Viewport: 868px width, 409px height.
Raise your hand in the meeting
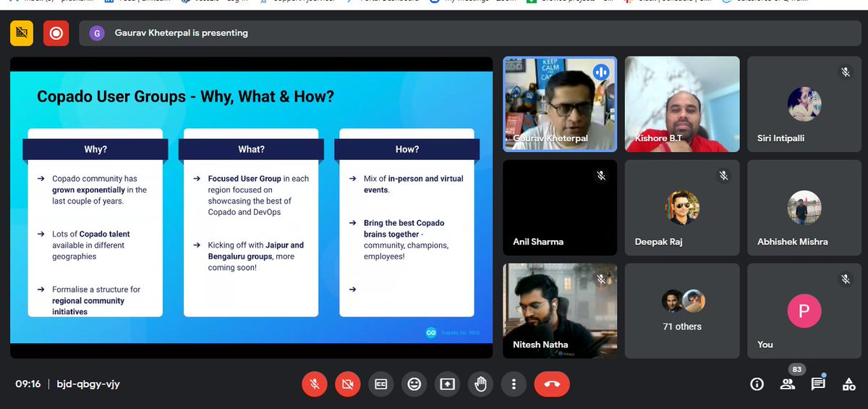(481, 384)
